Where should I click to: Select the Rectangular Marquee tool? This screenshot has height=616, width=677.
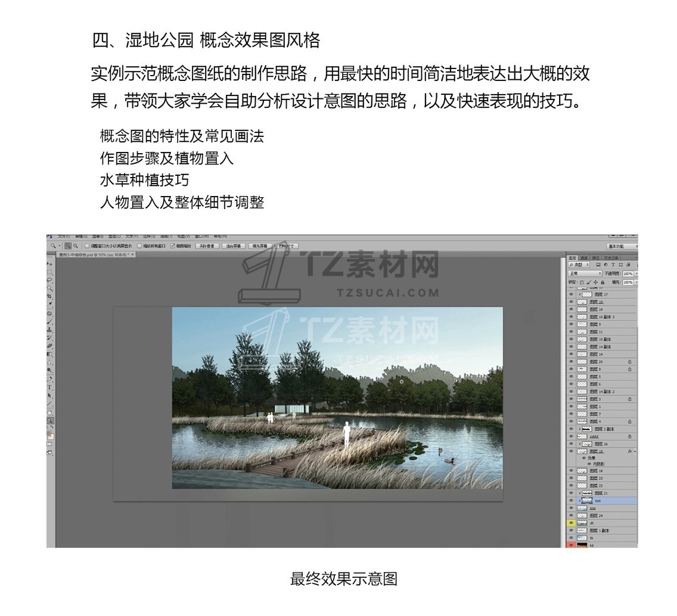pyautogui.click(x=49, y=272)
